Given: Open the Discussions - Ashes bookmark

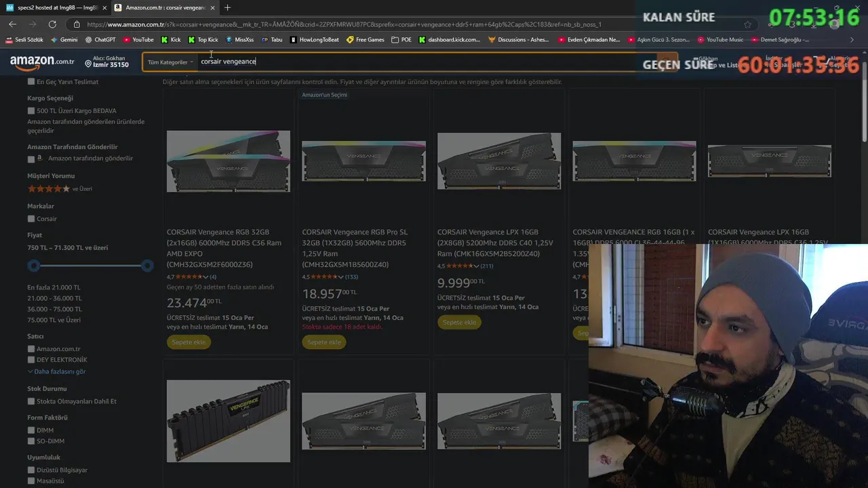Looking at the screenshot, I should pos(519,40).
